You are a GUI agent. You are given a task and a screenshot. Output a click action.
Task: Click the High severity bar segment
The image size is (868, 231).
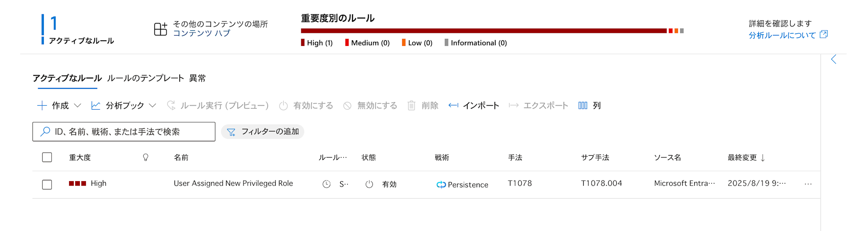coord(484,31)
